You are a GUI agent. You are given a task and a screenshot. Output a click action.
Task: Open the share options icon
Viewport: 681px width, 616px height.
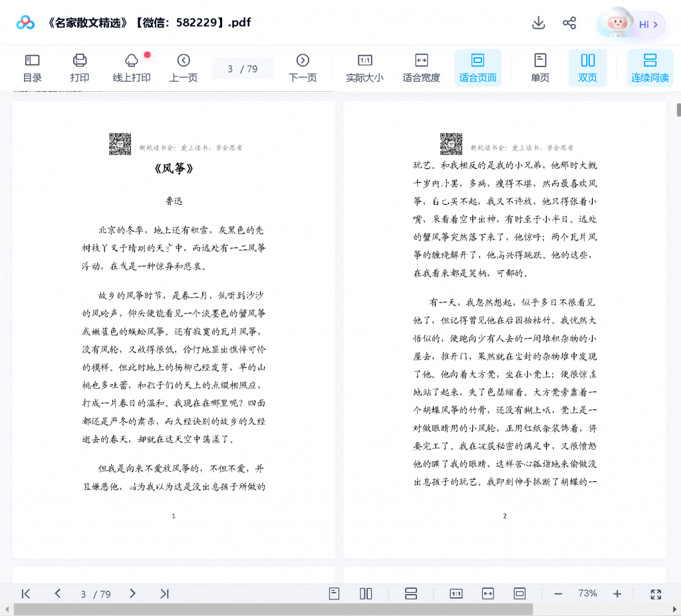point(569,23)
